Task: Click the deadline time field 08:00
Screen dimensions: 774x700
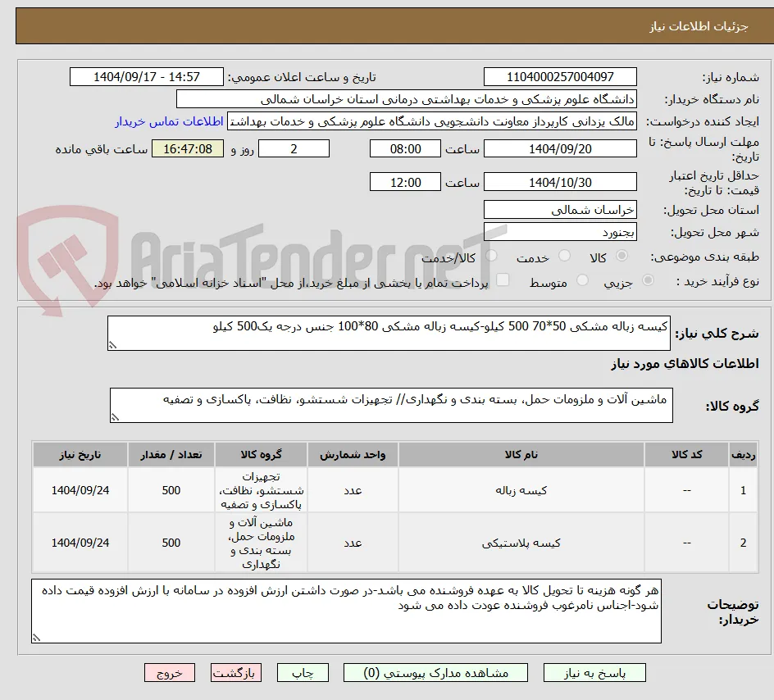Action: pos(405,148)
